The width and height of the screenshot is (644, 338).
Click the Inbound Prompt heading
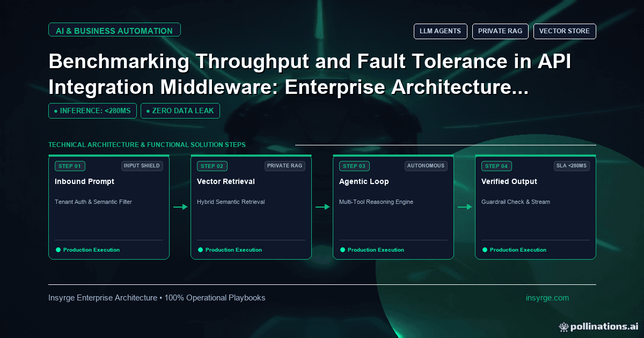[84, 181]
